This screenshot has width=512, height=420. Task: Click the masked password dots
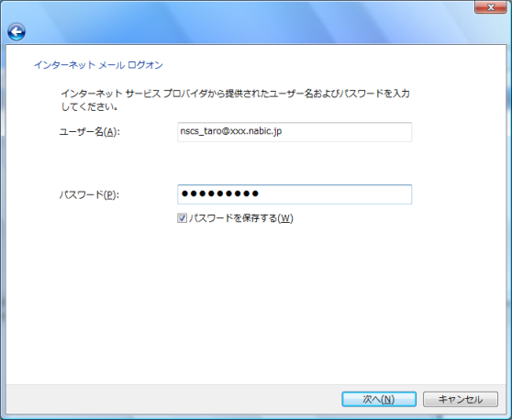(220, 193)
